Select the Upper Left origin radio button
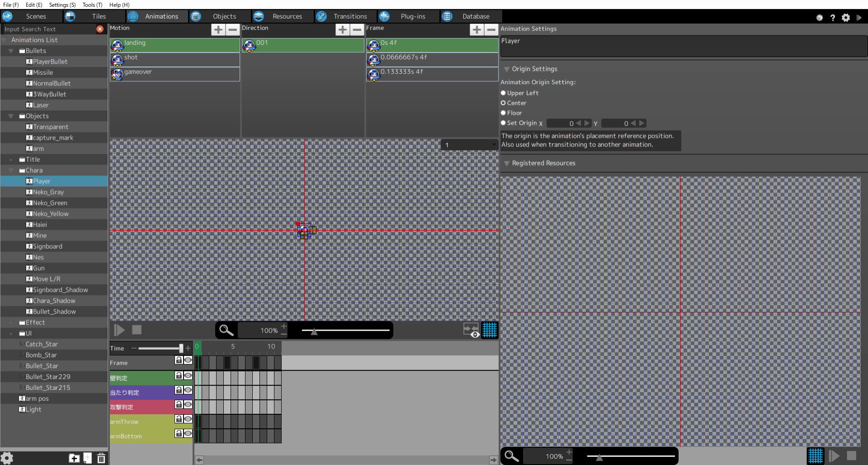The image size is (868, 465). coord(503,93)
